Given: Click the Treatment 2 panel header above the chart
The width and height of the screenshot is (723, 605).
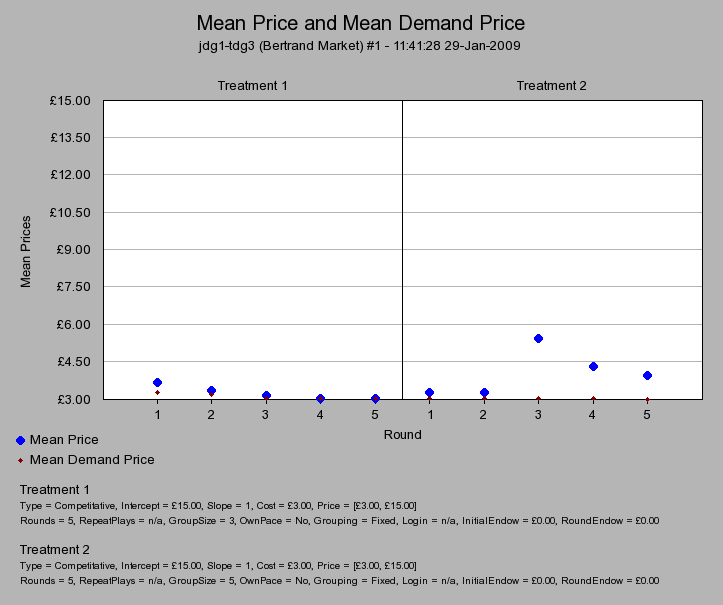Looking at the screenshot, I should click(551, 86).
